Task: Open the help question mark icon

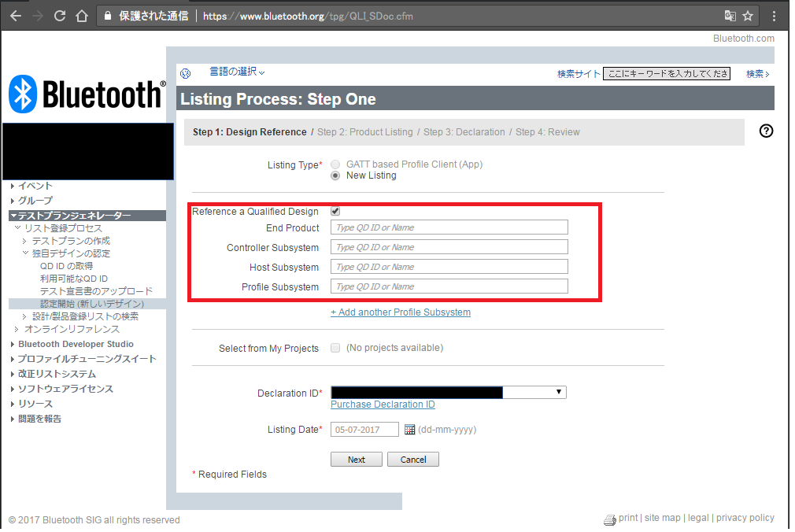Action: point(766,131)
